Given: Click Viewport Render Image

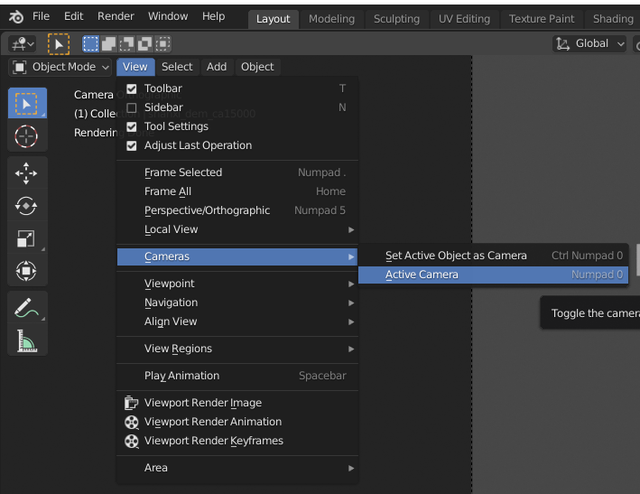Looking at the screenshot, I should coord(202,403).
